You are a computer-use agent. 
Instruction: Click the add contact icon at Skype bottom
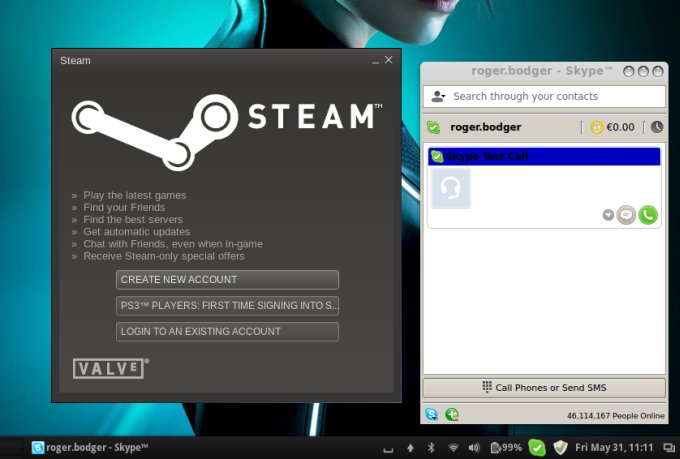coord(452,415)
